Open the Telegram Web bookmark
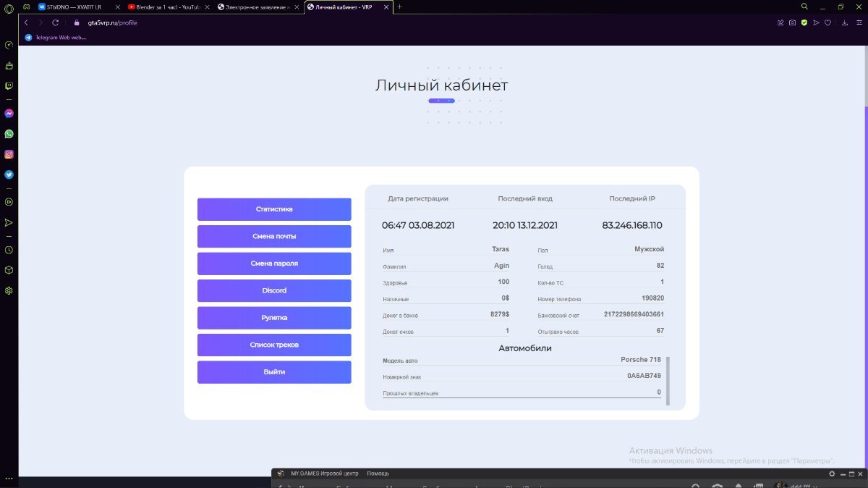This screenshot has height=488, width=868. click(56, 37)
